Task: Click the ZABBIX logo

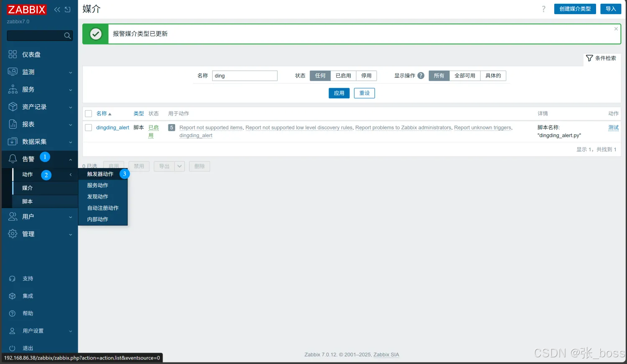Action: (x=26, y=10)
